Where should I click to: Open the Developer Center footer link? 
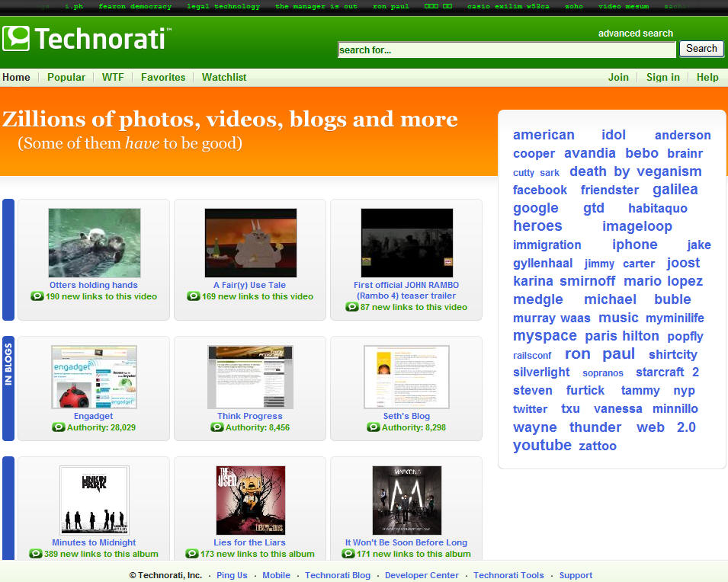click(422, 575)
